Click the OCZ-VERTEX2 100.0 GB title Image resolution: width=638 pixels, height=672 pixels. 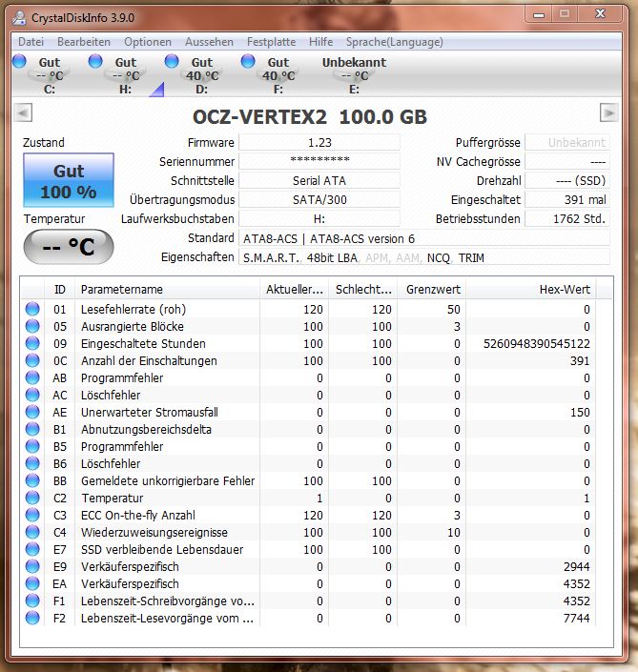(310, 117)
